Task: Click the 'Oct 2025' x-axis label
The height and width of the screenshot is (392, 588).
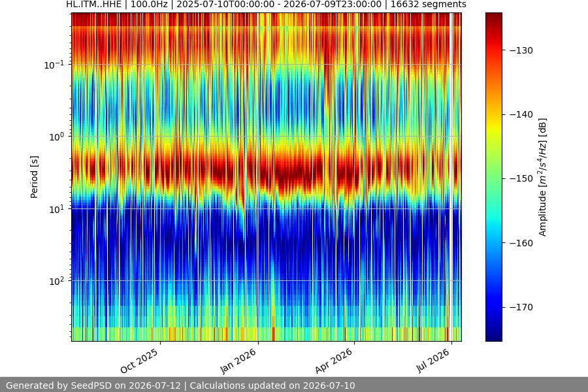Action: (x=139, y=361)
